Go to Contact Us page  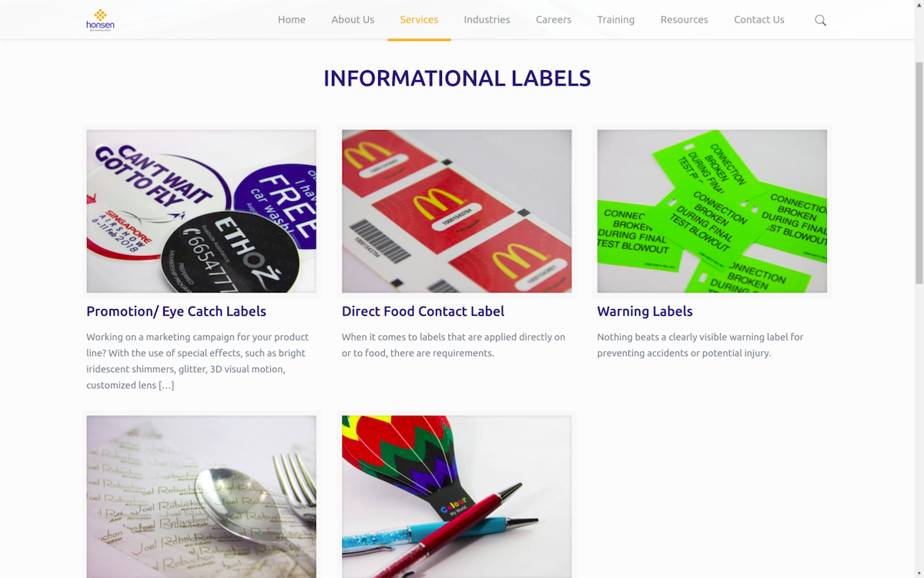coord(759,20)
